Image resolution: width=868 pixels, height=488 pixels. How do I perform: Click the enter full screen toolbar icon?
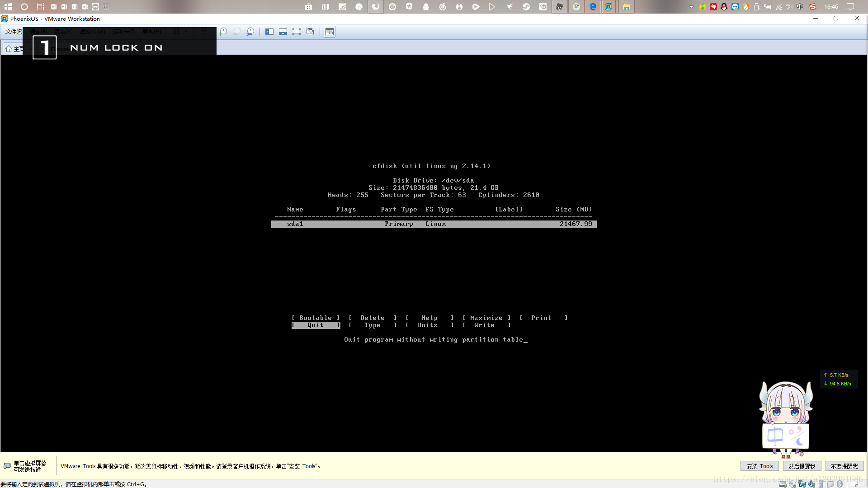click(x=297, y=32)
